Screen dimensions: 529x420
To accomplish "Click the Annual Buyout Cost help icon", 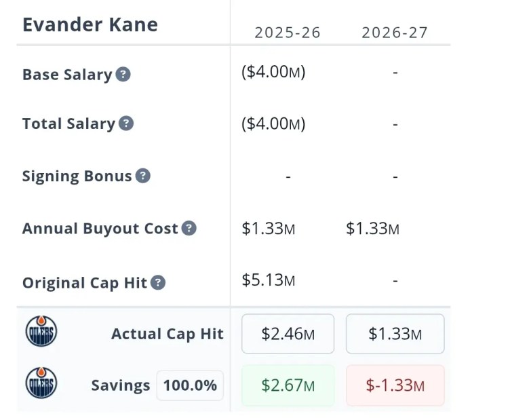I will click(189, 228).
